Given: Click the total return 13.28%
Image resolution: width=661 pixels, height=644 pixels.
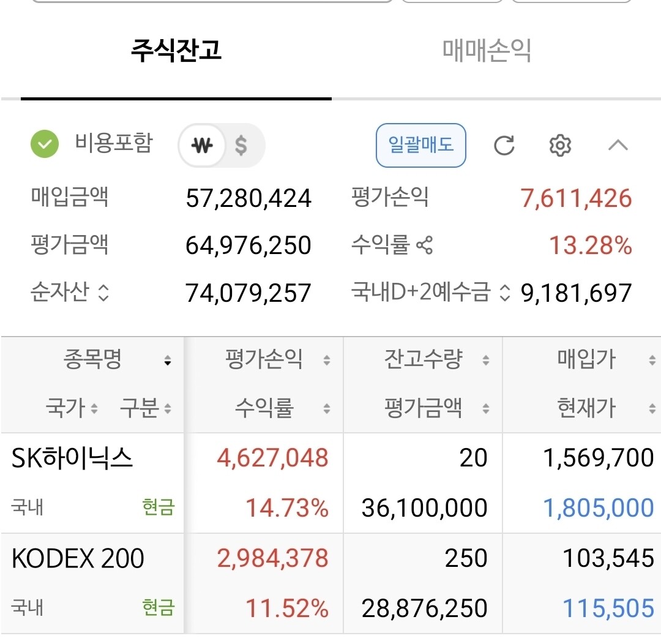Looking at the screenshot, I should click(x=591, y=245).
